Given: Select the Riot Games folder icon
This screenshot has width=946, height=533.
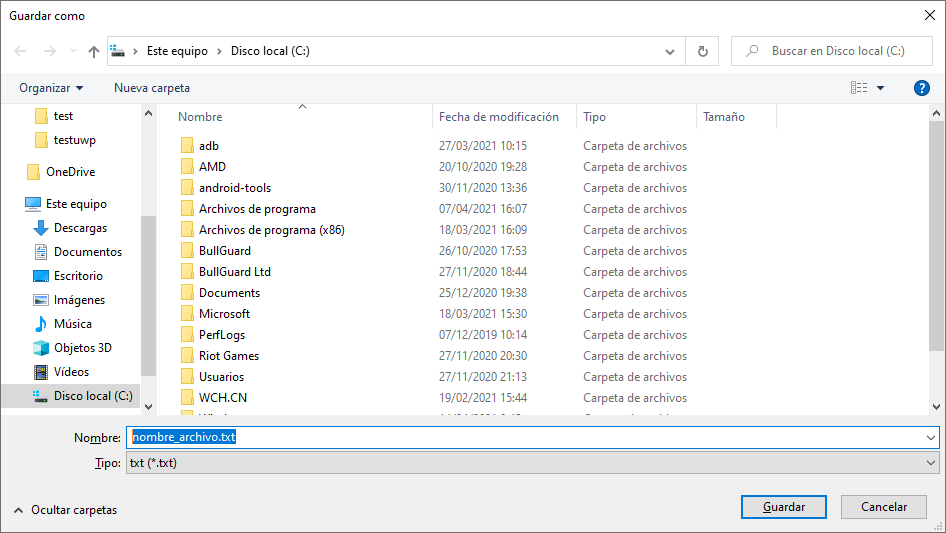Looking at the screenshot, I should (187, 356).
